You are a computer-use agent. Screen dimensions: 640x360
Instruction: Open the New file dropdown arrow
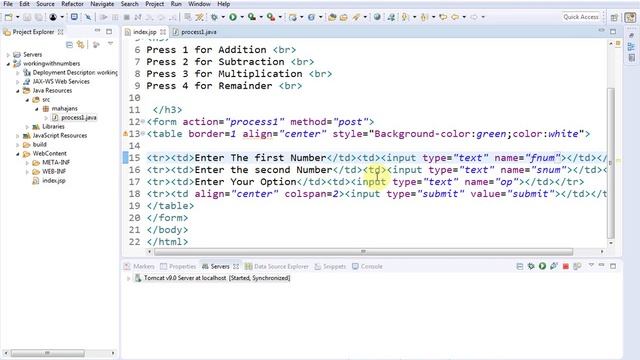coord(17,17)
